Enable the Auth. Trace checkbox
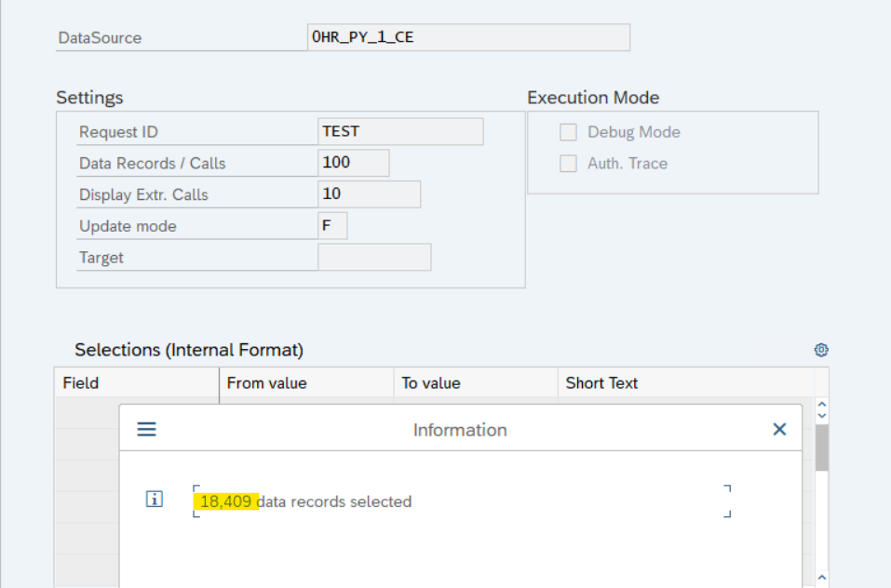 pos(568,164)
